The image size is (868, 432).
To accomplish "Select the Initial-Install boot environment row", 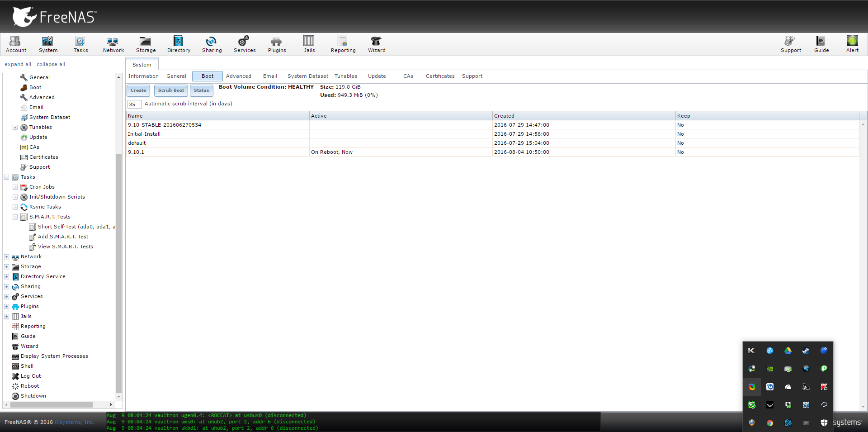I will [x=493, y=134].
